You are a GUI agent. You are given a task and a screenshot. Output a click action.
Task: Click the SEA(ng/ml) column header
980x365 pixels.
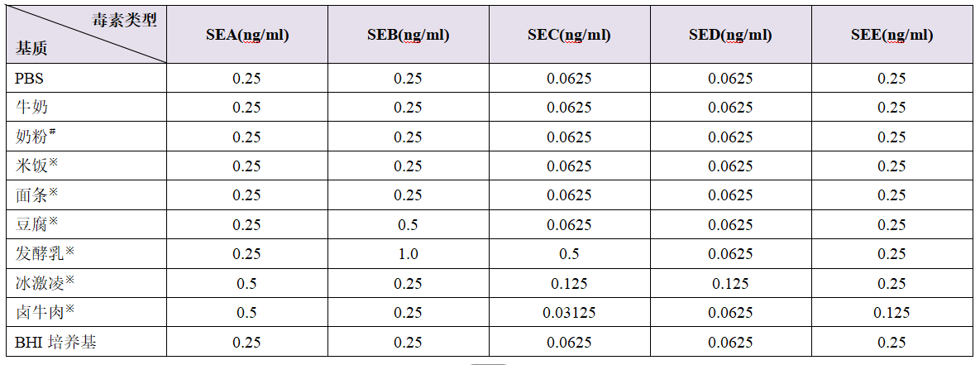[x=246, y=35]
